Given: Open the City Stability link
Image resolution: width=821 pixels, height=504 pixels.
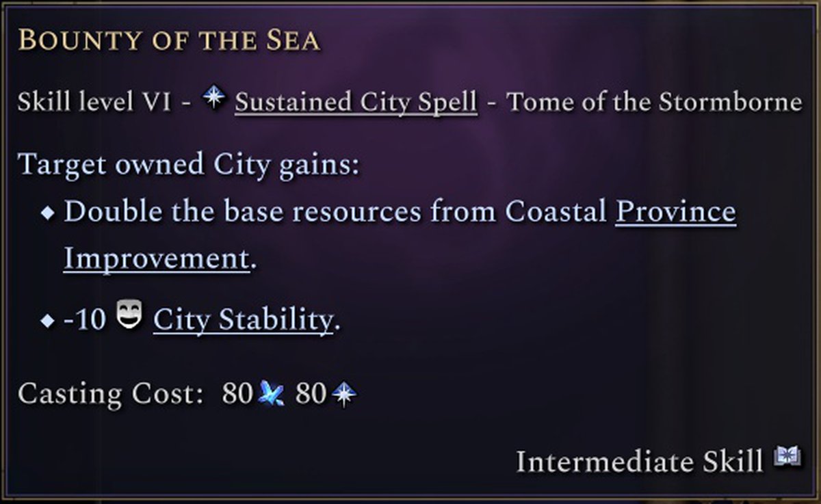Looking at the screenshot, I should pos(243,319).
